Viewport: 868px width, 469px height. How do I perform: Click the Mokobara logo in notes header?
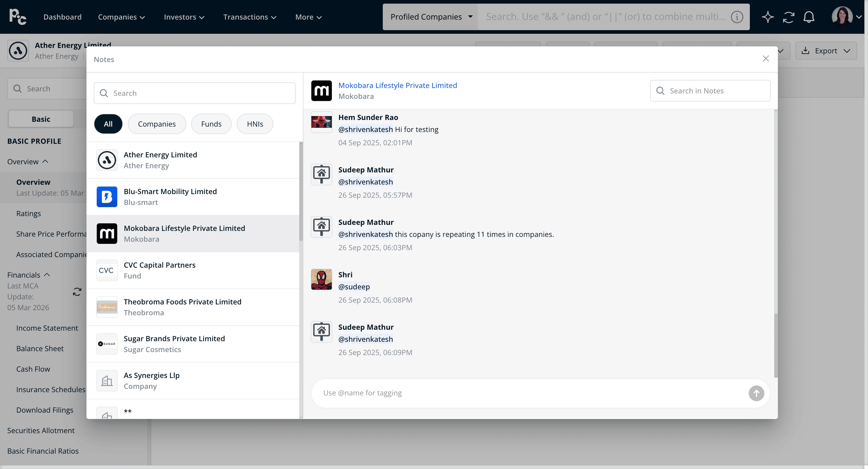coord(321,91)
